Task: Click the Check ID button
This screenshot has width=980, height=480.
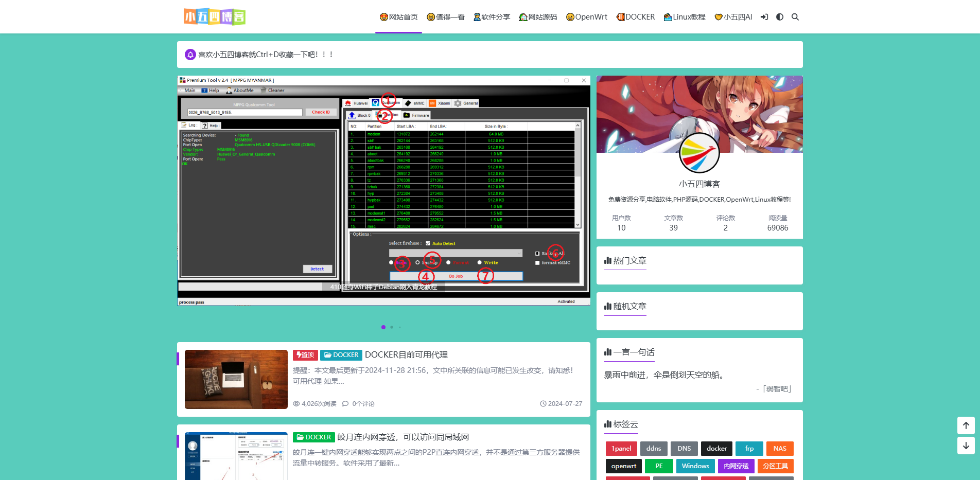Action: coord(321,112)
